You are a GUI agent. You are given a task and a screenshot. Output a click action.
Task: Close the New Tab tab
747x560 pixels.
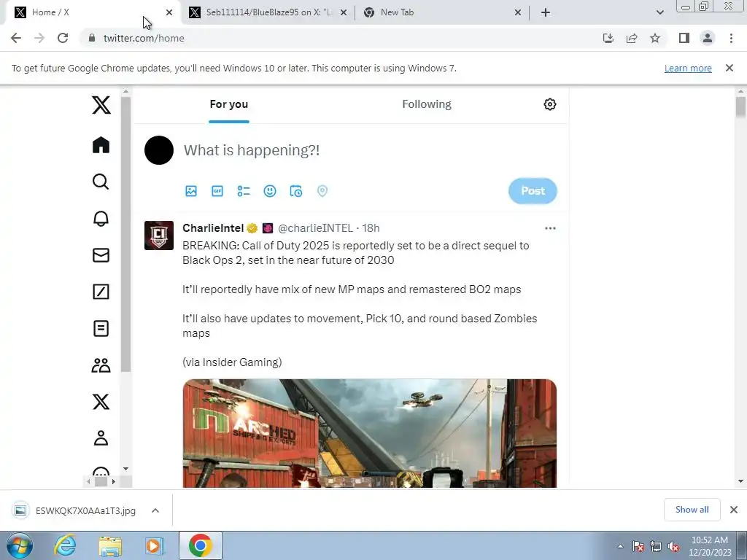[x=518, y=13]
